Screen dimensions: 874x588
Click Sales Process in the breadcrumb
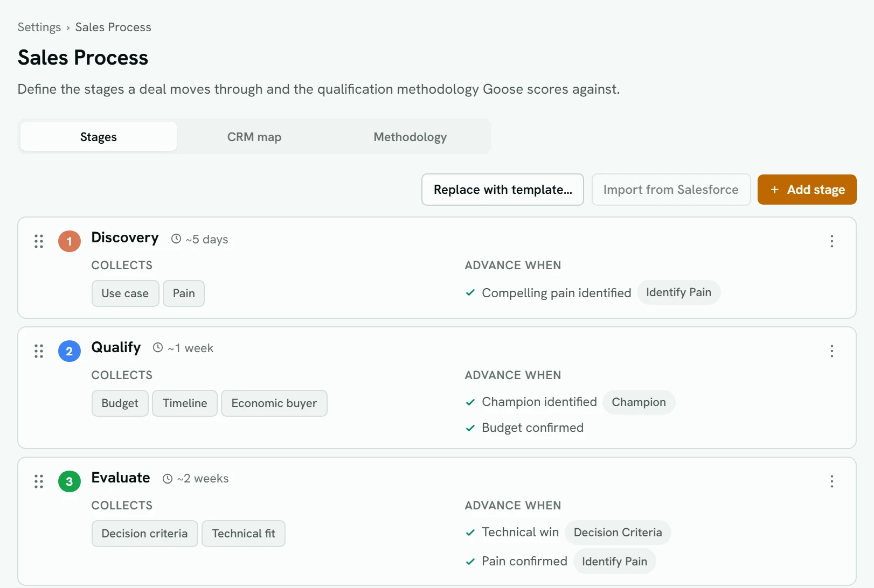pos(113,27)
